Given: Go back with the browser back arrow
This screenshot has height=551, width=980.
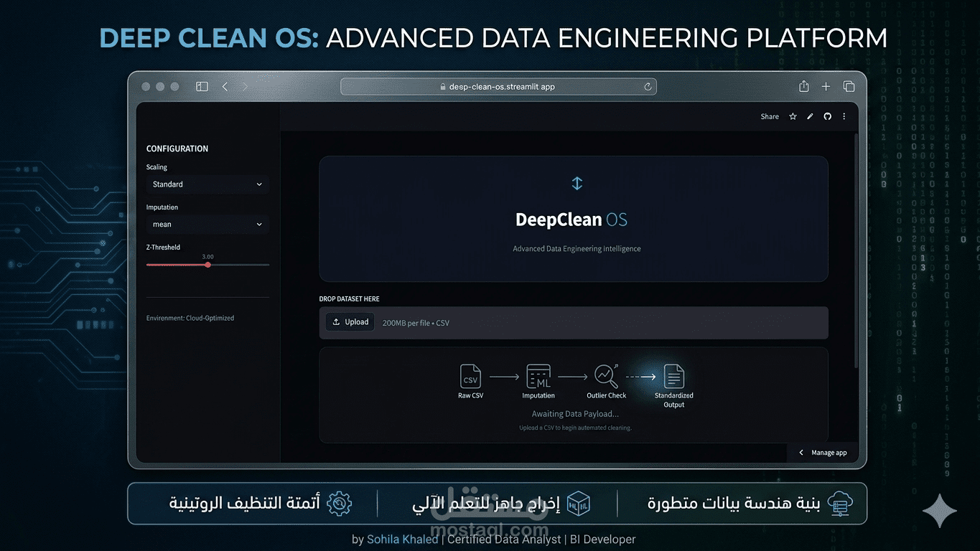Looking at the screenshot, I should [225, 86].
